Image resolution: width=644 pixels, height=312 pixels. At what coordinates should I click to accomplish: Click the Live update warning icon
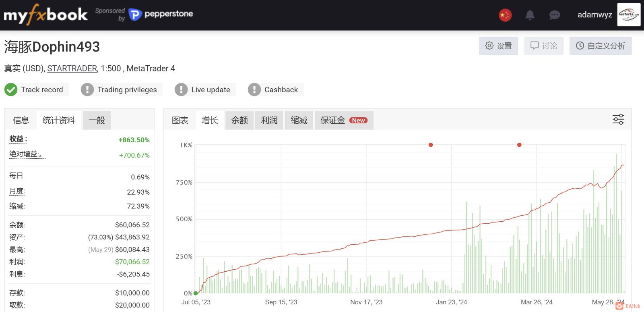coord(181,89)
